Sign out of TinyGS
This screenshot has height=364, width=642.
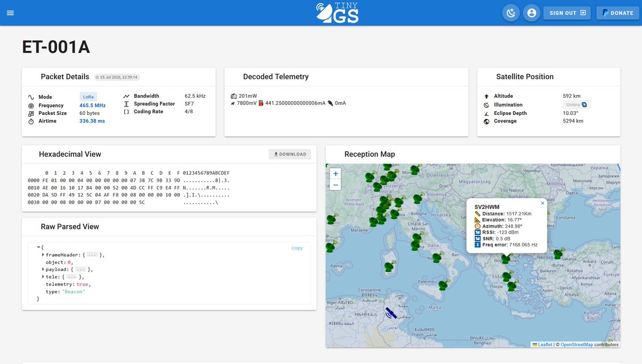pyautogui.click(x=567, y=13)
